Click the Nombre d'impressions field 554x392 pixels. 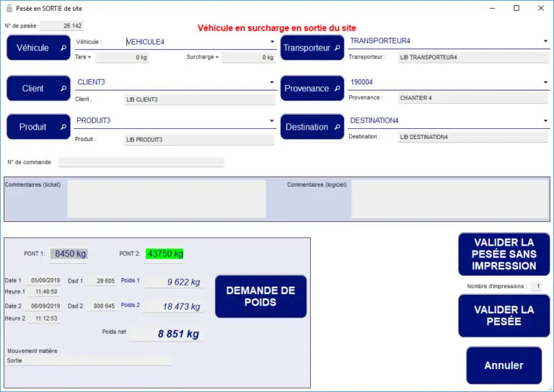pyautogui.click(x=536, y=286)
